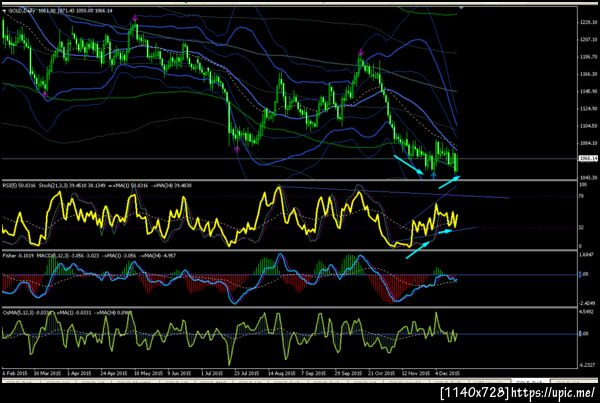Click the OsMA(5,12,3) indicator label

click(67, 313)
